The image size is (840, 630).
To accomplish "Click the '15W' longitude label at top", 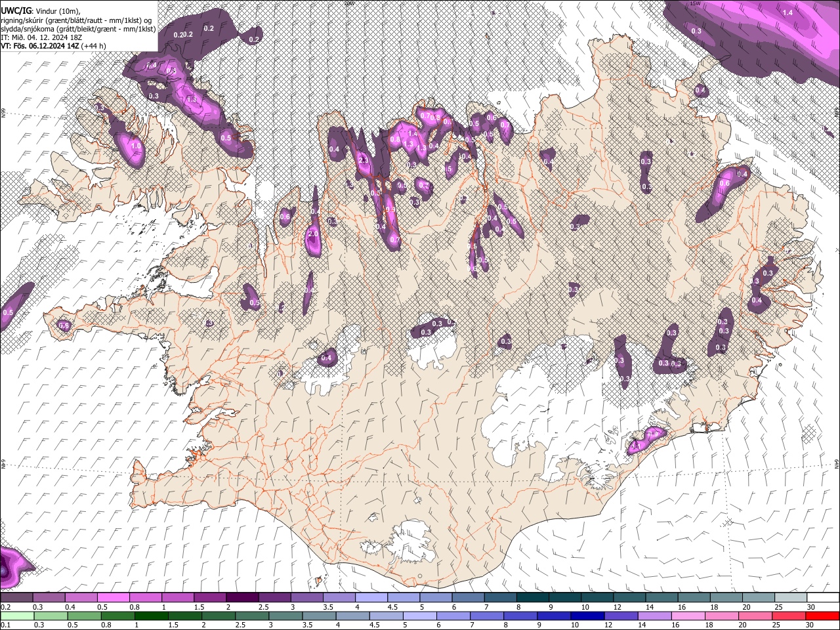I will click(x=695, y=3).
